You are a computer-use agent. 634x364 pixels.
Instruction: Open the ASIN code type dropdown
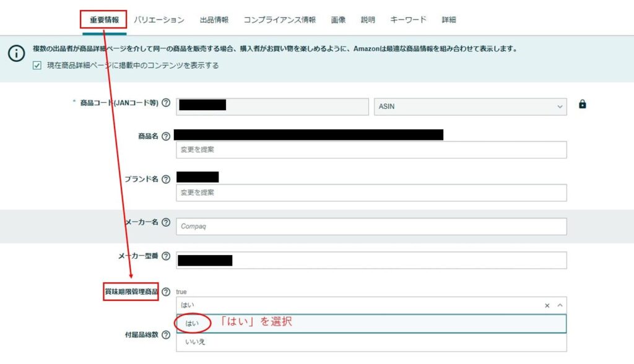(471, 106)
